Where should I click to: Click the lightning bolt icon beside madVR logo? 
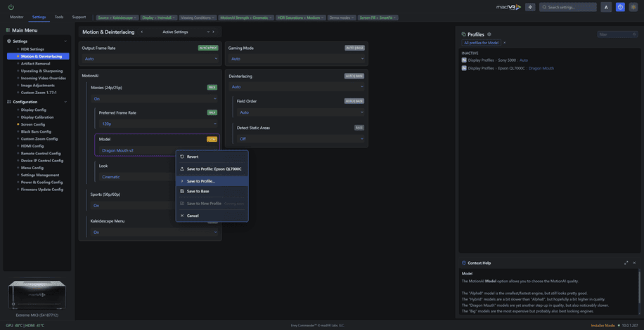pos(529,7)
